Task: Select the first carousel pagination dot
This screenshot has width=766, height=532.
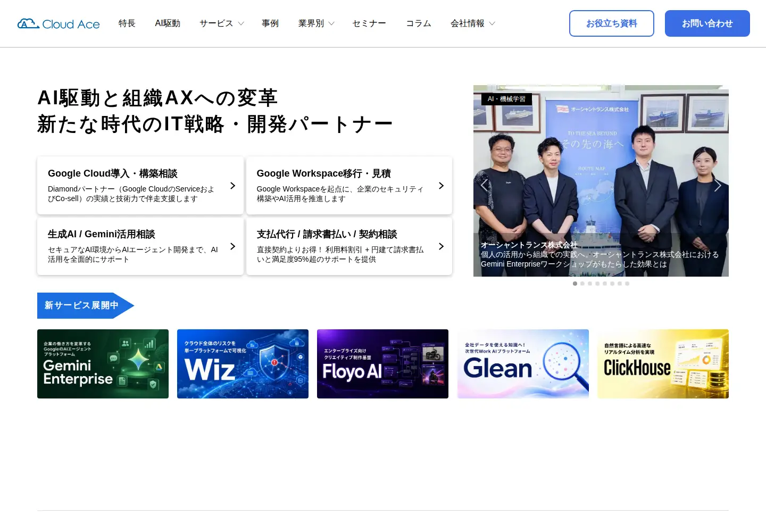Action: [x=575, y=284]
